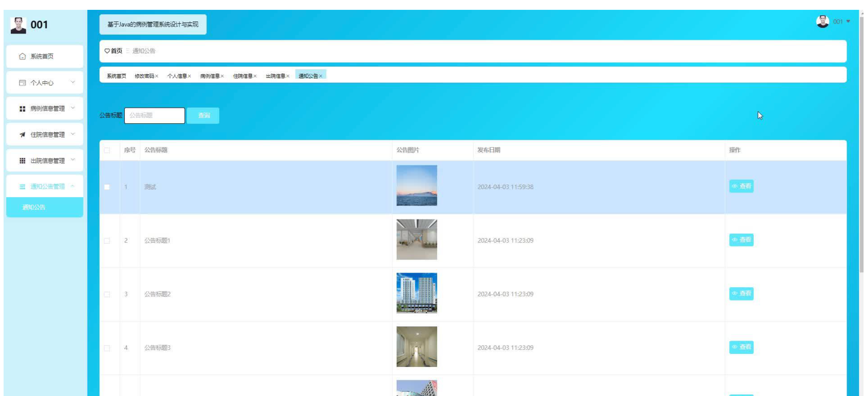The height and width of the screenshot is (396, 868).
Task: Expand the 出院信息管理 menu chevron
Action: (73, 160)
